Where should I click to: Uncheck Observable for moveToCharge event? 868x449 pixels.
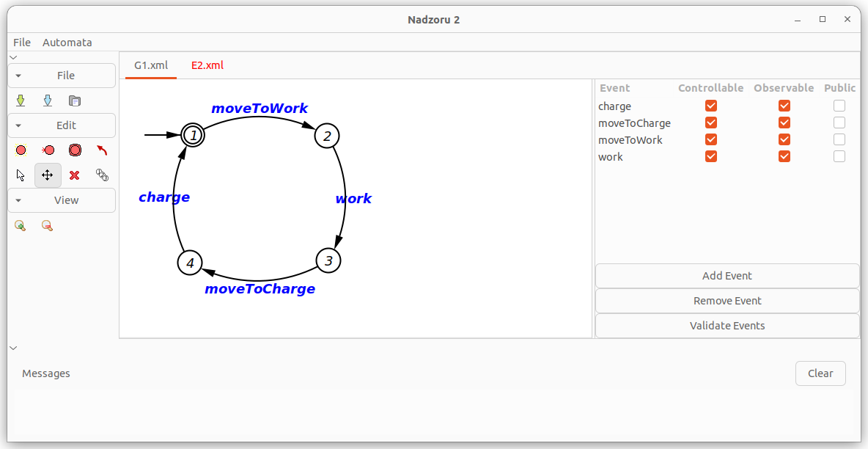point(784,123)
